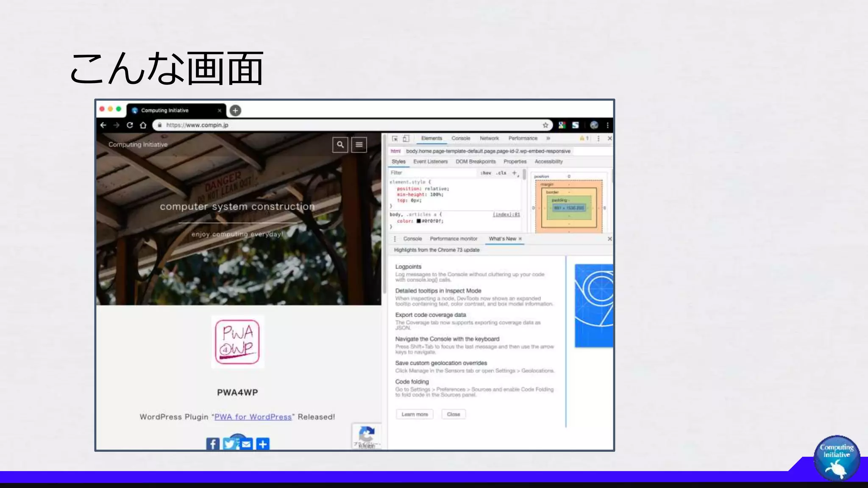
Task: Open DevTools three-dot customize menu
Action: point(598,139)
